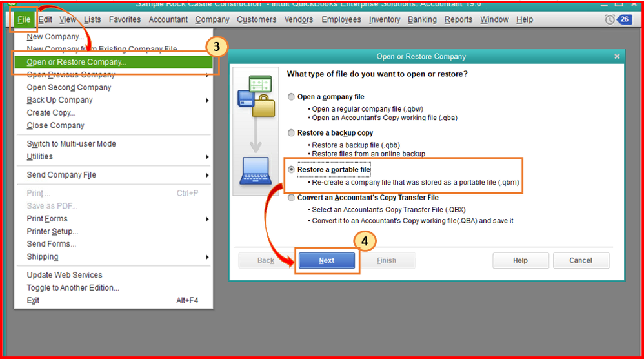Click the Back button

[266, 260]
